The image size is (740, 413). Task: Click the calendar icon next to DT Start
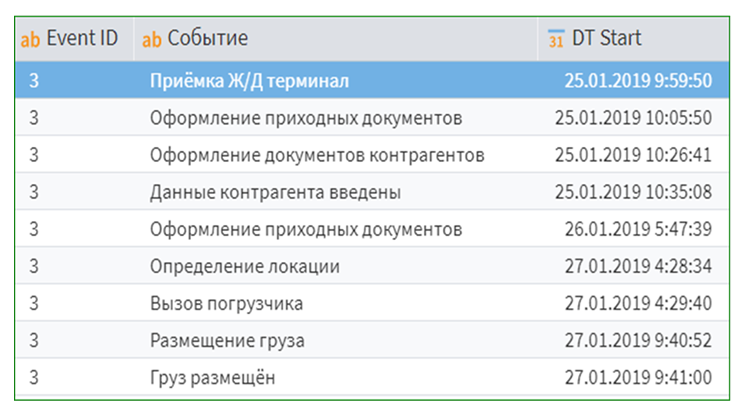pyautogui.click(x=556, y=40)
